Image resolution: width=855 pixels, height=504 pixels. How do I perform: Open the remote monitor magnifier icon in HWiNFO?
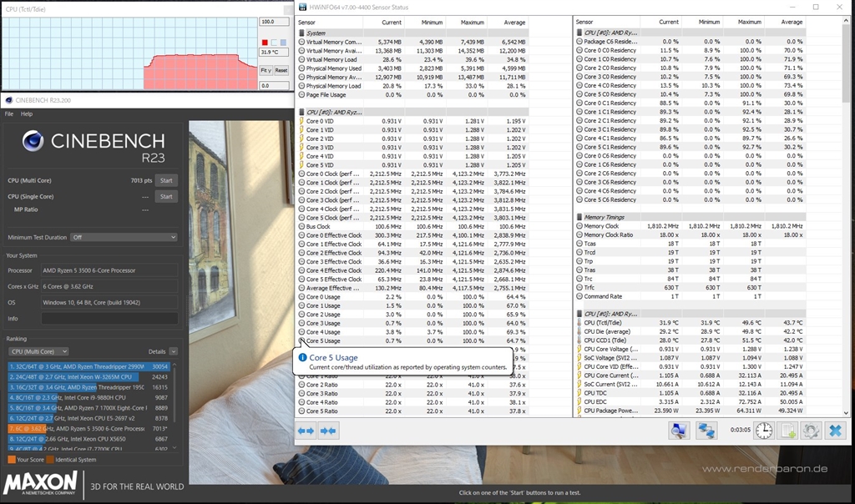click(x=678, y=431)
